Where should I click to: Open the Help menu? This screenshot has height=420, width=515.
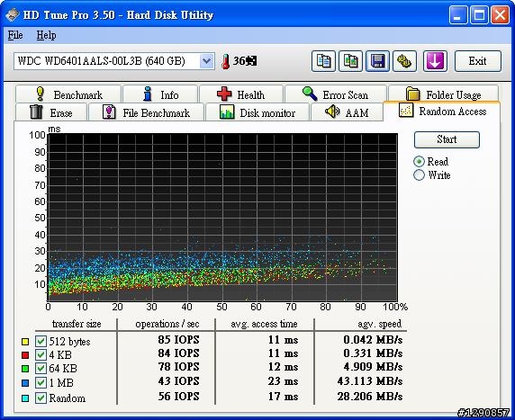tap(46, 35)
